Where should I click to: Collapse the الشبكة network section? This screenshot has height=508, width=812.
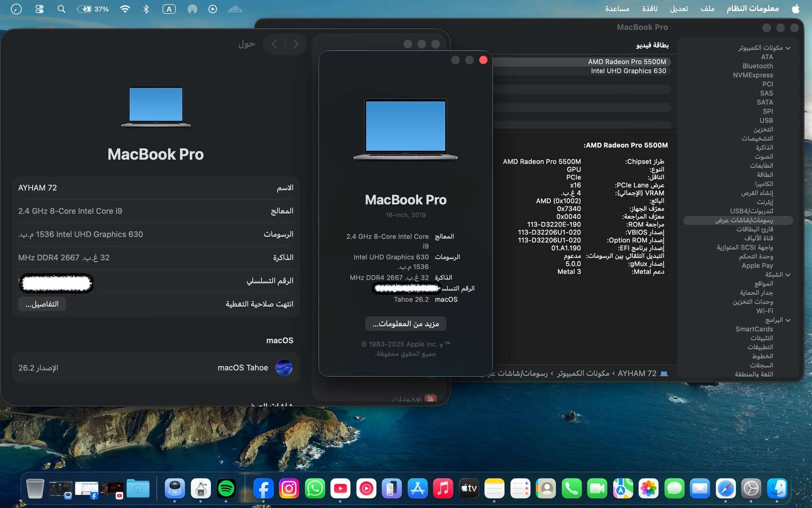(788, 275)
